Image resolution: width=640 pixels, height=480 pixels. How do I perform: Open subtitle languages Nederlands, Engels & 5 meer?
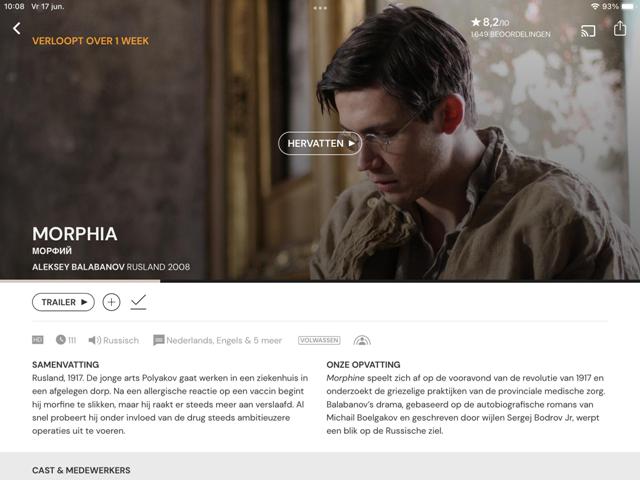[218, 340]
